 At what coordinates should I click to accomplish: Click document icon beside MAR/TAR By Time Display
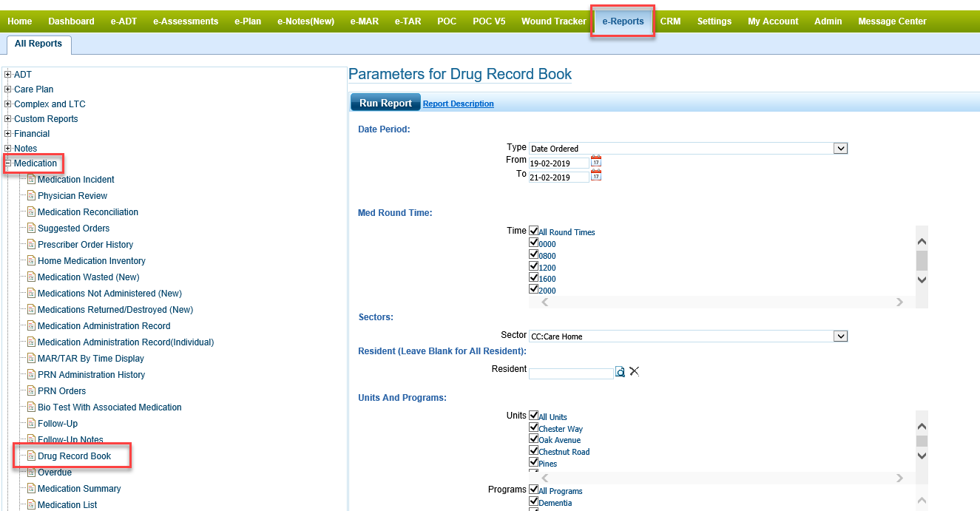tap(31, 358)
